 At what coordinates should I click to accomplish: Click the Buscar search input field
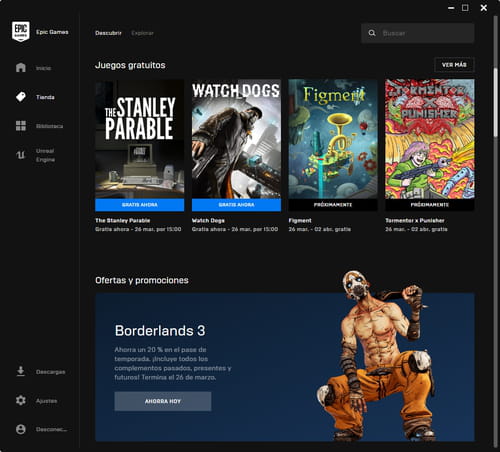[x=418, y=33]
